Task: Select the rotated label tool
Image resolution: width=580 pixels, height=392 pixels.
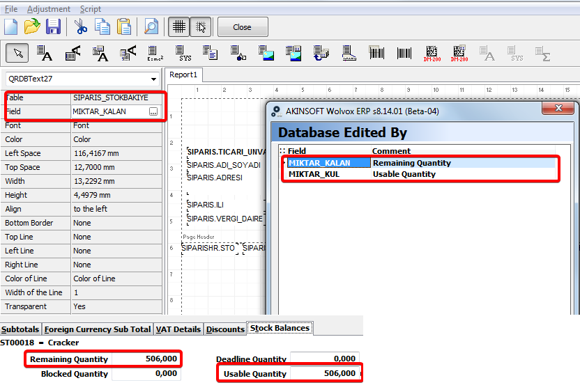Action: (73, 53)
